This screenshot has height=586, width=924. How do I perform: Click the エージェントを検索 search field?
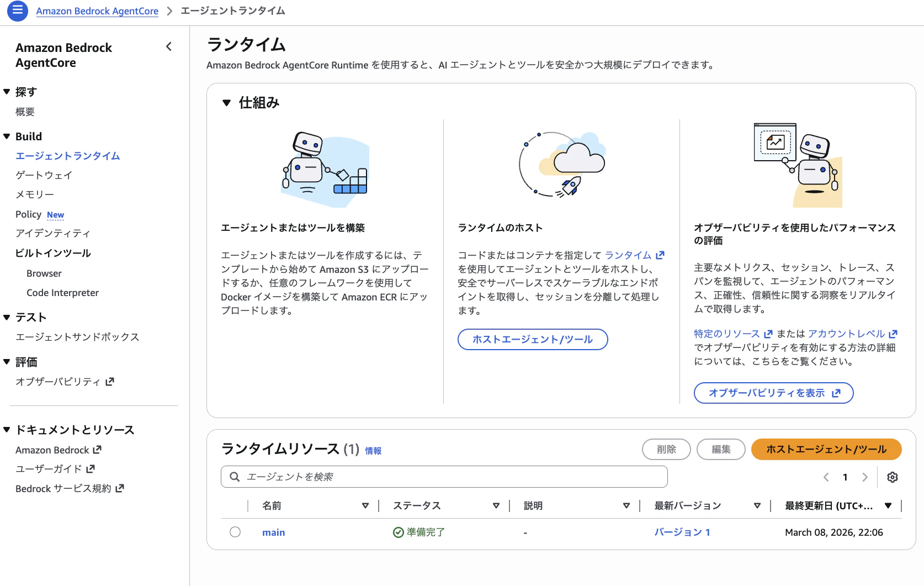(x=442, y=477)
